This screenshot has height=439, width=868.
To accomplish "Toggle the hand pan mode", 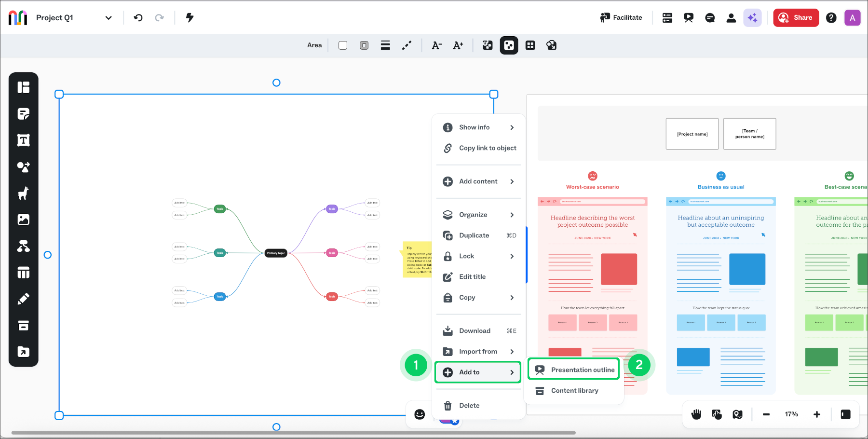I will click(x=696, y=414).
